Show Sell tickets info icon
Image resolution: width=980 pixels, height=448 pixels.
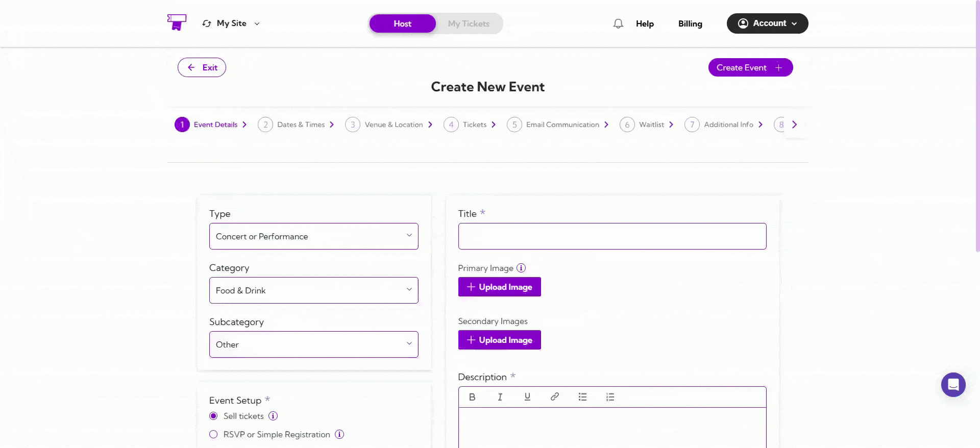pos(273,416)
